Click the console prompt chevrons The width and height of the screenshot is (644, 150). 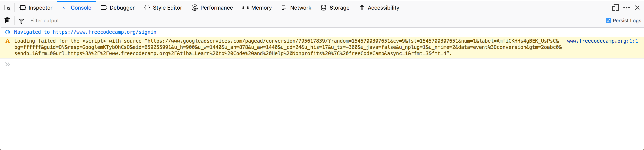point(8,64)
